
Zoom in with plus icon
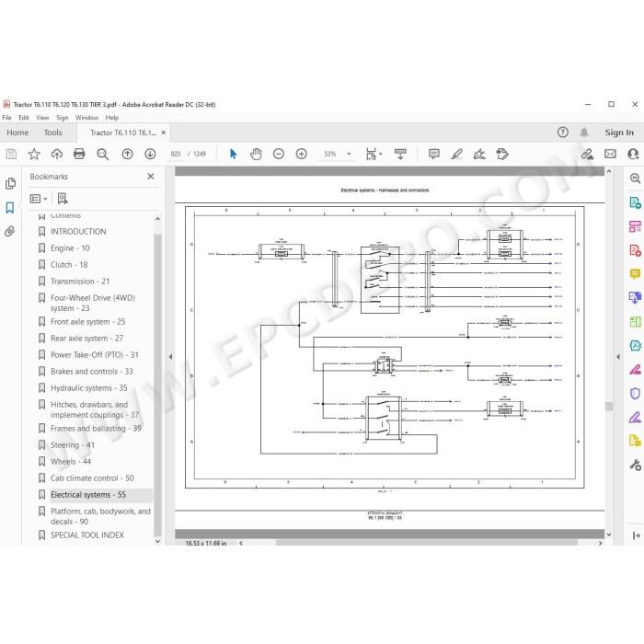(302, 154)
